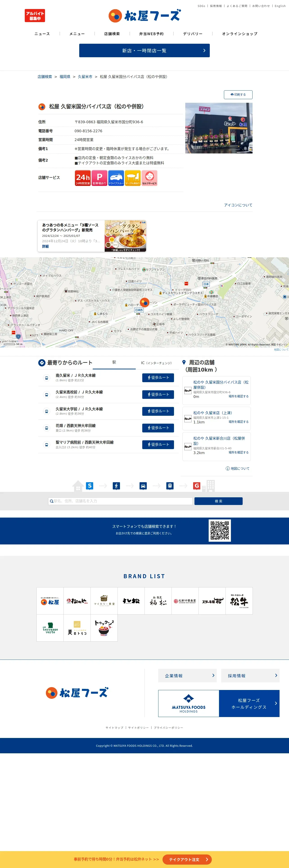Open the グラタンハンバーグ news card
Viewport: 289px width, 868px height.
click(x=92, y=236)
